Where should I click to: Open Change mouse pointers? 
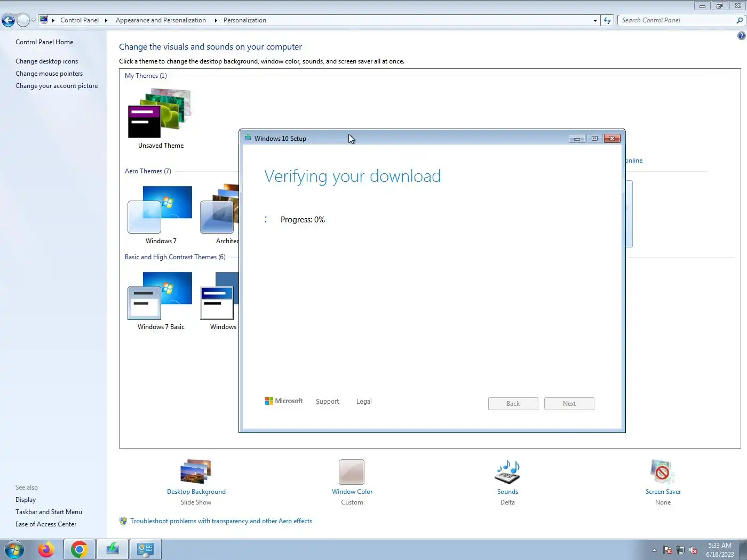[49, 74]
